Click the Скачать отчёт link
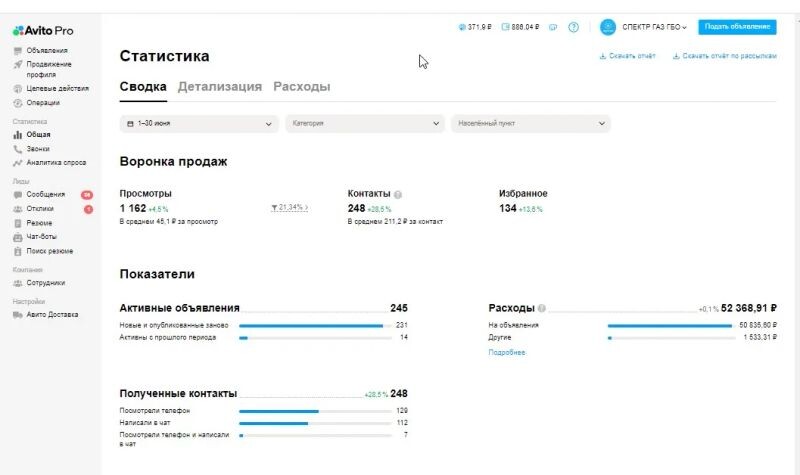Screen dimensions: 800x475 pos(627,56)
